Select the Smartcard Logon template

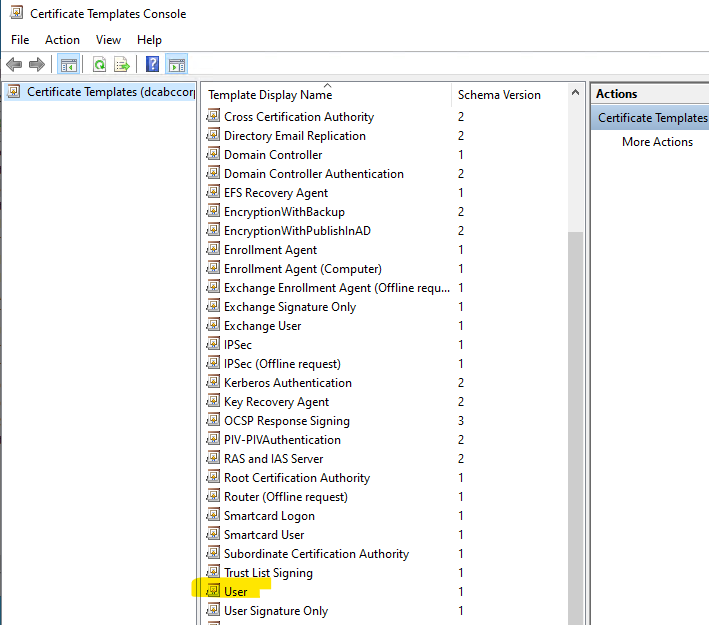pos(269,516)
